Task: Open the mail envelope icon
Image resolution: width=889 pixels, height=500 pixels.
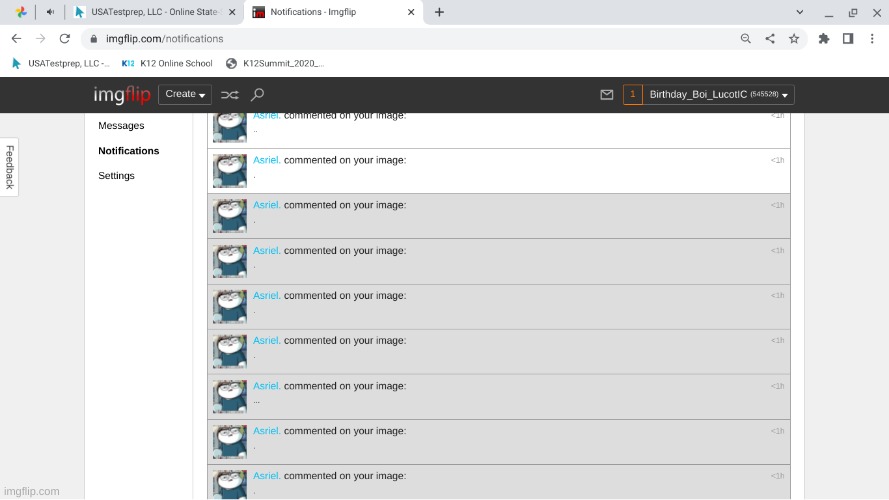Action: tap(606, 95)
